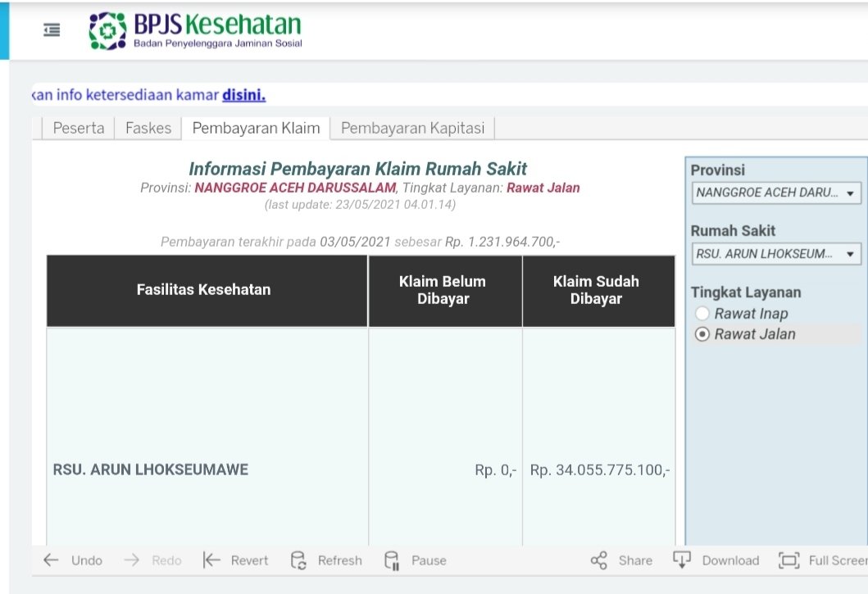Enter Full Screen view
This screenshot has width=868, height=594.
788,560
